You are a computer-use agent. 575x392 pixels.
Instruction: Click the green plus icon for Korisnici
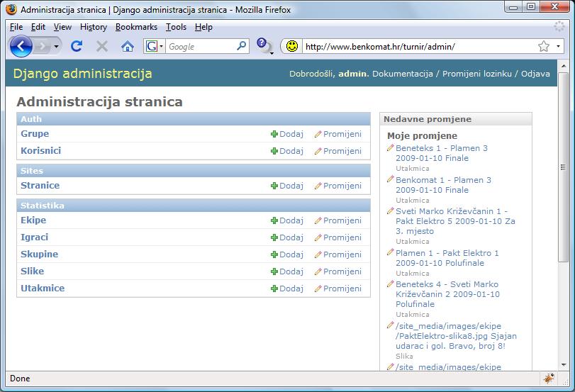tap(274, 151)
